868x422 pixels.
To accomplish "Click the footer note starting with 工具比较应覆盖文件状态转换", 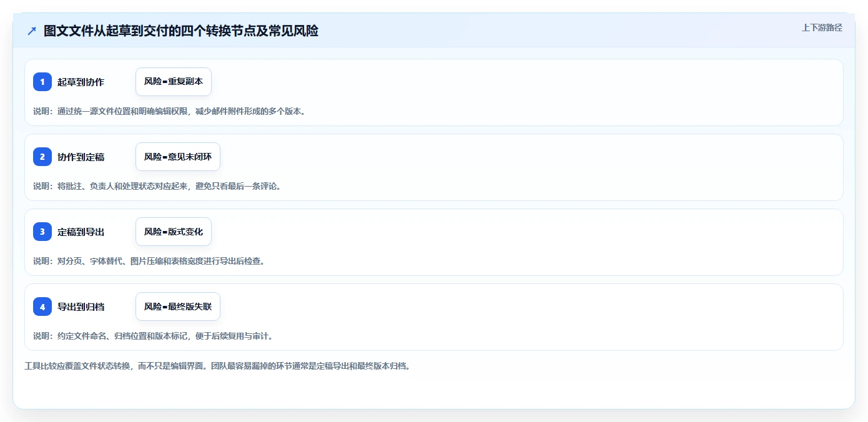I will pos(217,366).
